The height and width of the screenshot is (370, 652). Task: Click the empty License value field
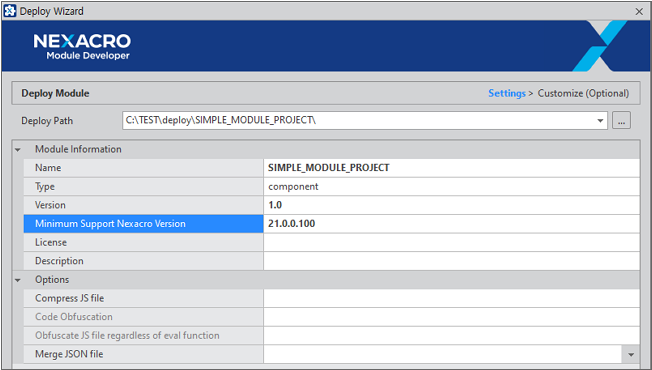[451, 242]
